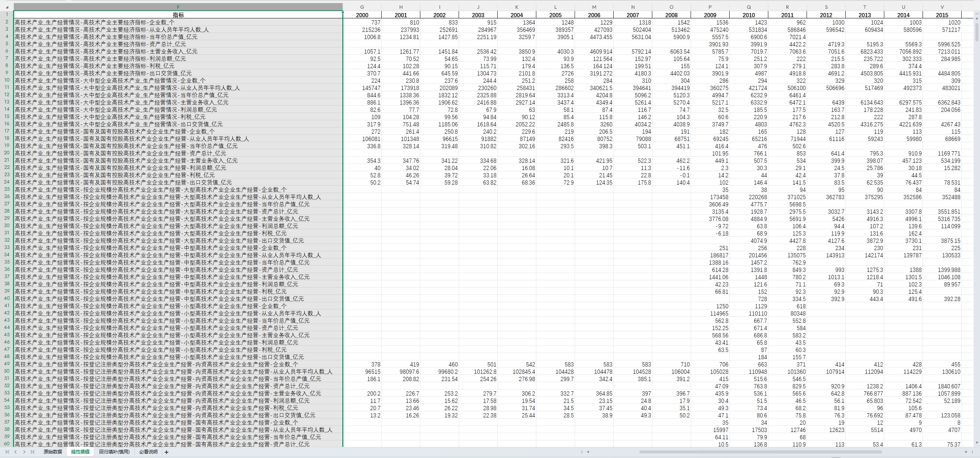Click next sheet navigation arrow

tap(24, 452)
